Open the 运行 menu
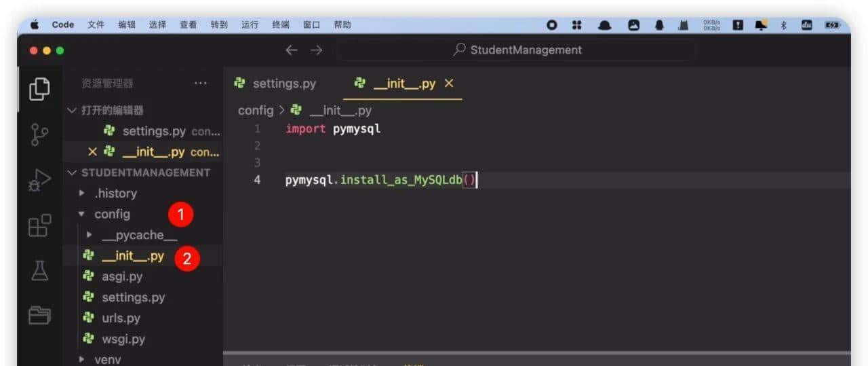 (250, 24)
